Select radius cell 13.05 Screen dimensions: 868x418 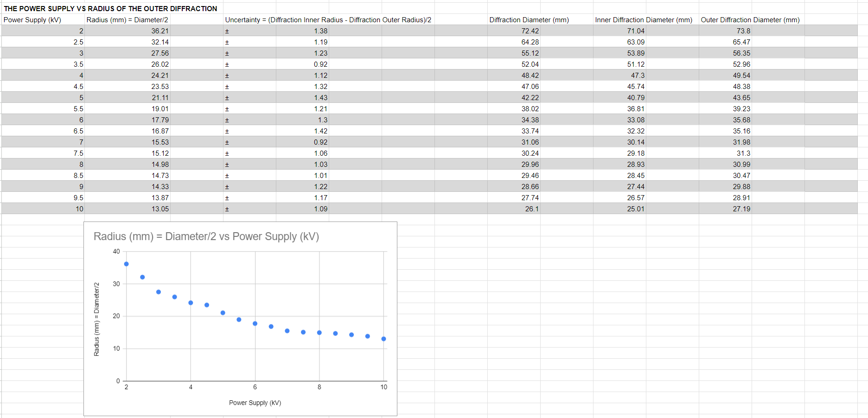[160, 209]
